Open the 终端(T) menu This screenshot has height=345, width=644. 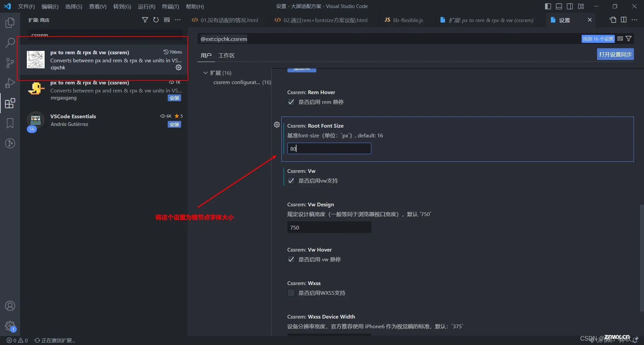click(x=170, y=6)
